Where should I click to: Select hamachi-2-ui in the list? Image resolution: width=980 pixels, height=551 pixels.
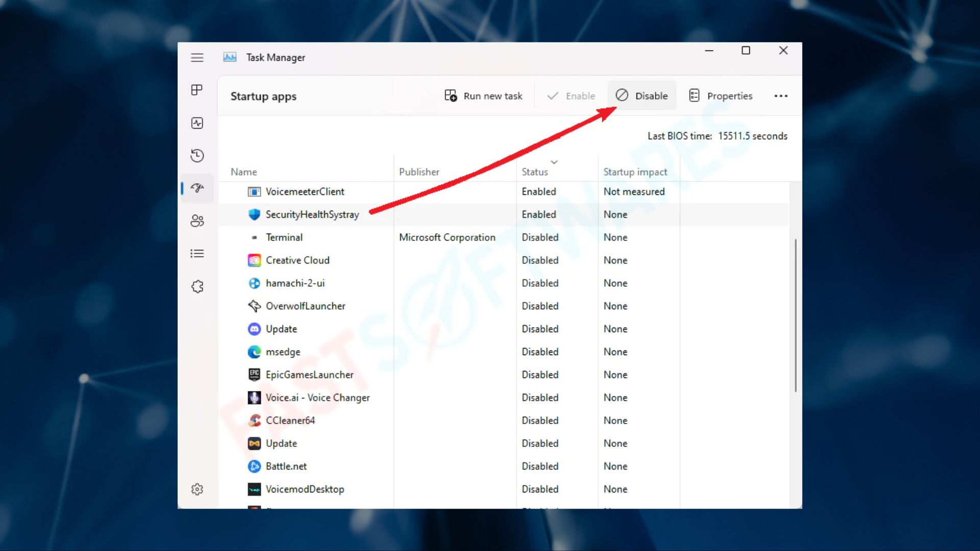click(x=295, y=283)
